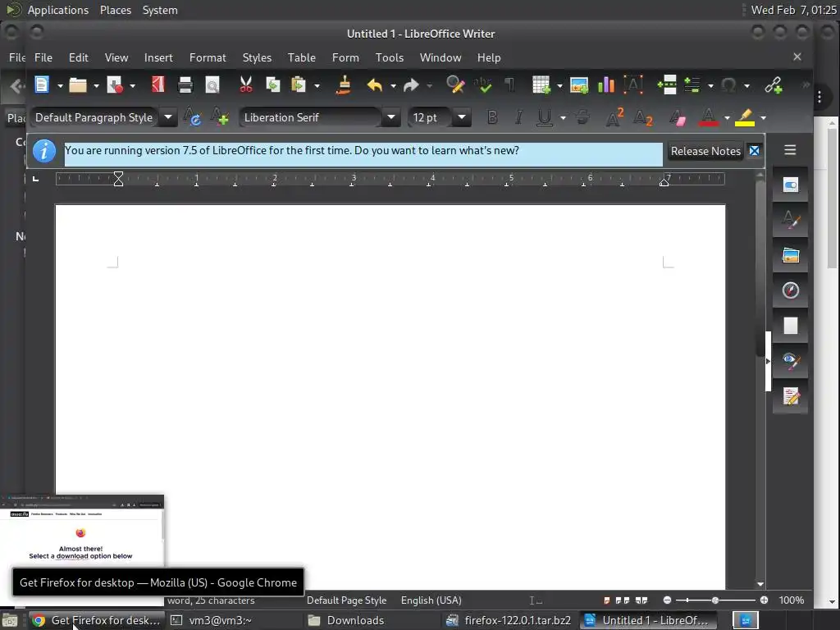Apply yellow highlighting color
840x630 pixels.
(x=745, y=117)
